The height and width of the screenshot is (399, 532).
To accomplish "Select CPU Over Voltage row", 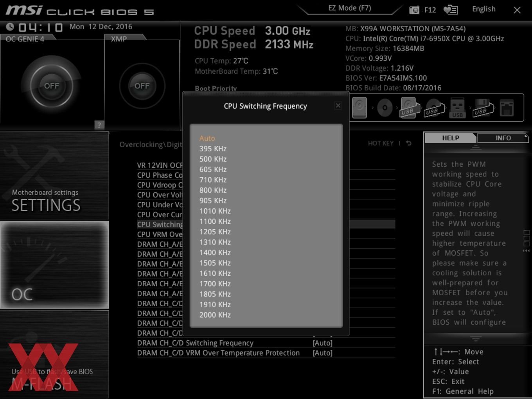I will pyautogui.click(x=160, y=194).
